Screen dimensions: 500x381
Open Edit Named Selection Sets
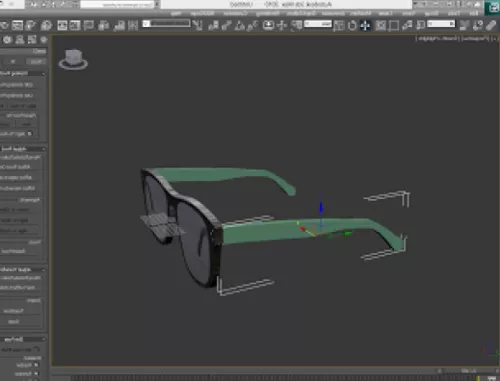(198, 25)
